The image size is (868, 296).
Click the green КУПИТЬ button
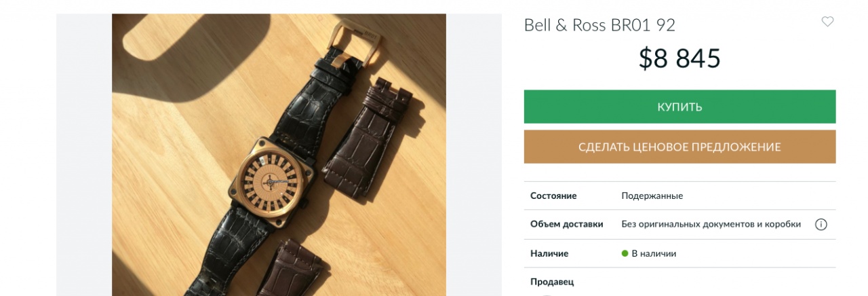click(679, 107)
